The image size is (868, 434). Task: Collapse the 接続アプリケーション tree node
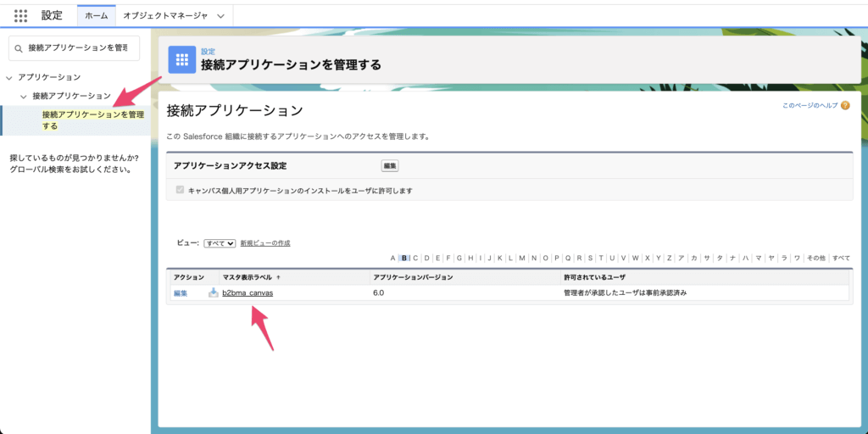(23, 97)
